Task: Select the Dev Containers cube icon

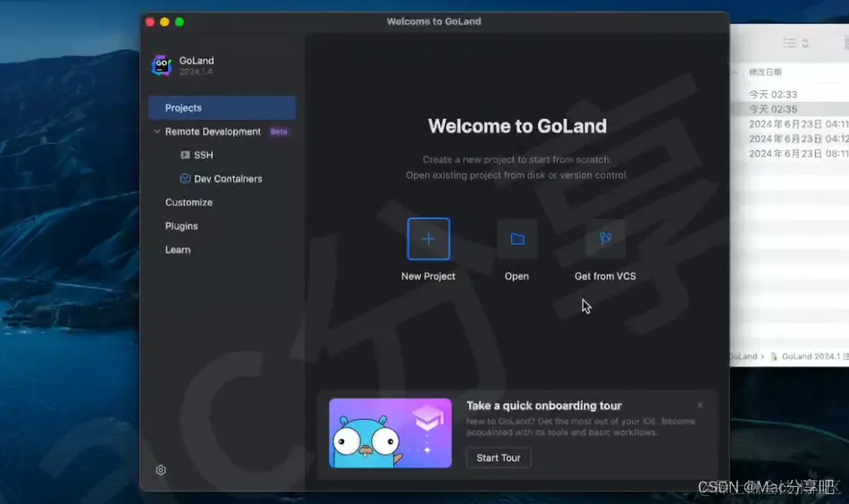Action: [185, 179]
